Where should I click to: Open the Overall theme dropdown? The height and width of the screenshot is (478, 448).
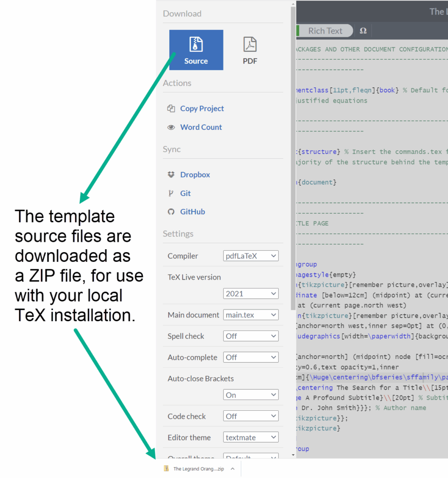pyautogui.click(x=251, y=456)
